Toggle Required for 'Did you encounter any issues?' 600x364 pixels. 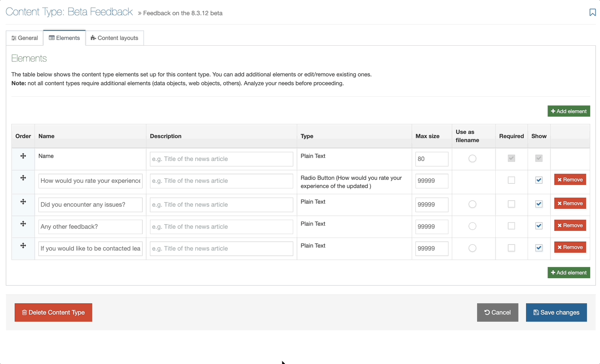(511, 204)
